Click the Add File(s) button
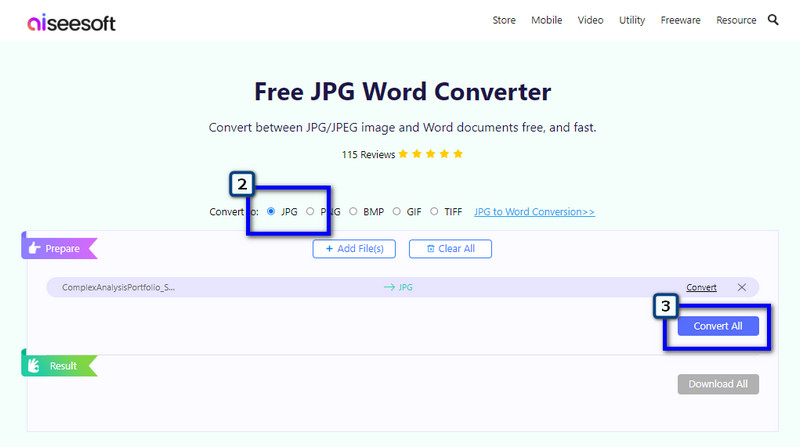 (x=354, y=249)
